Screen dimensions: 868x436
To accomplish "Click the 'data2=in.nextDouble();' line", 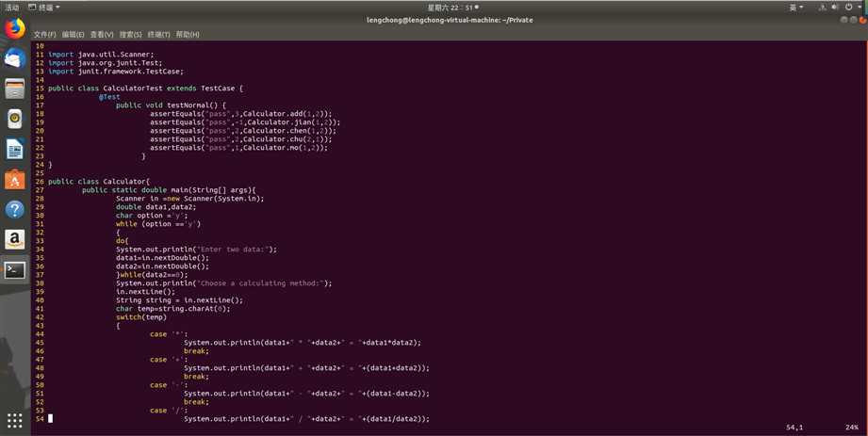I will [x=162, y=266].
